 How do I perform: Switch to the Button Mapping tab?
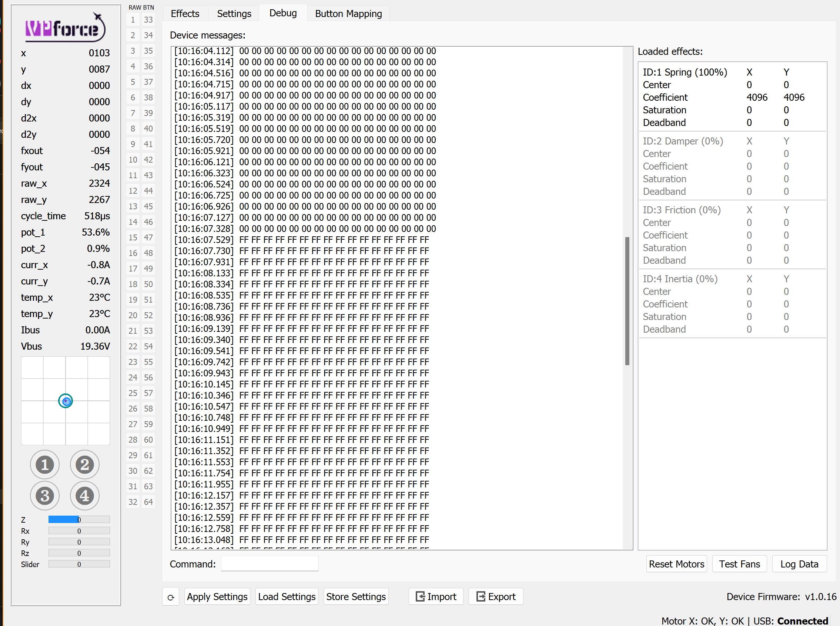(348, 13)
